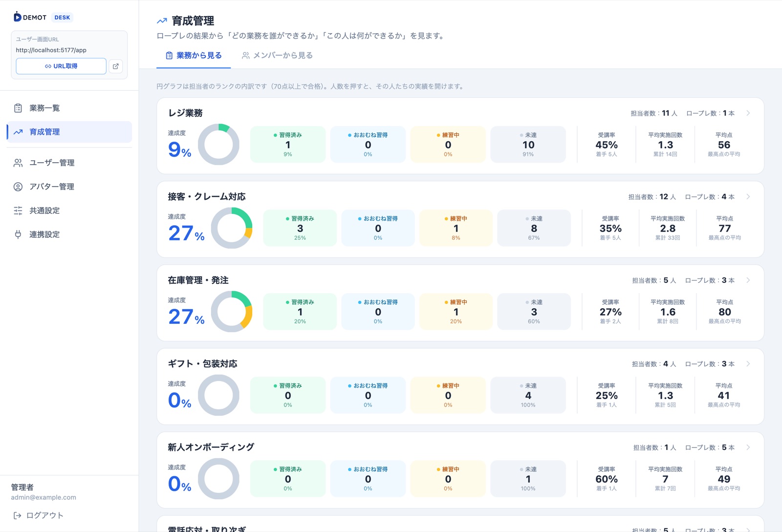Expand the 接客・クレーム対応 card chevron
This screenshot has width=782, height=532.
coord(748,197)
